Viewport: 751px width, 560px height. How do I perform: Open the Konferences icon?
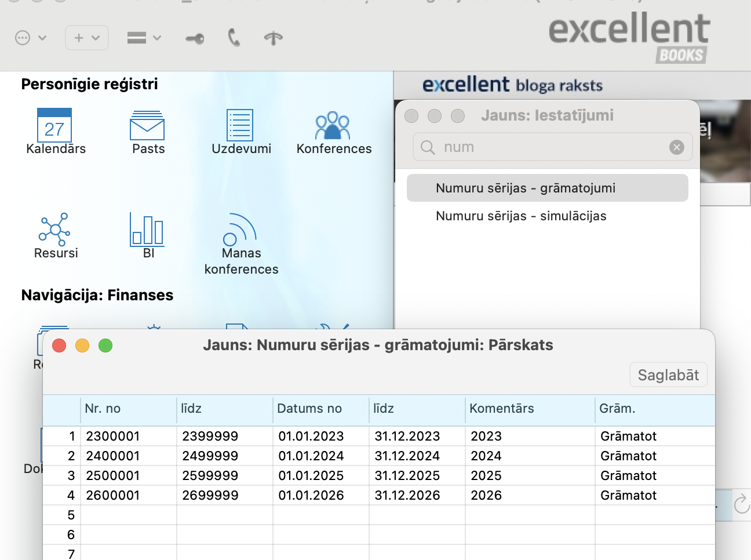pos(333,126)
